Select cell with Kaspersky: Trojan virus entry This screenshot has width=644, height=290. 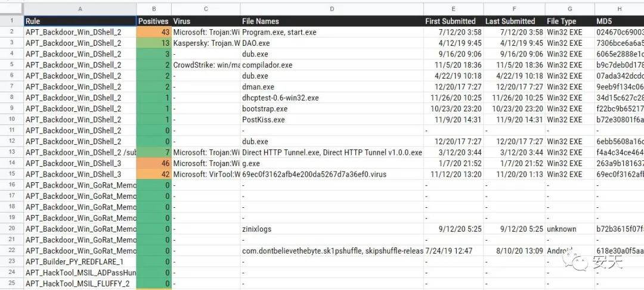(x=206, y=43)
